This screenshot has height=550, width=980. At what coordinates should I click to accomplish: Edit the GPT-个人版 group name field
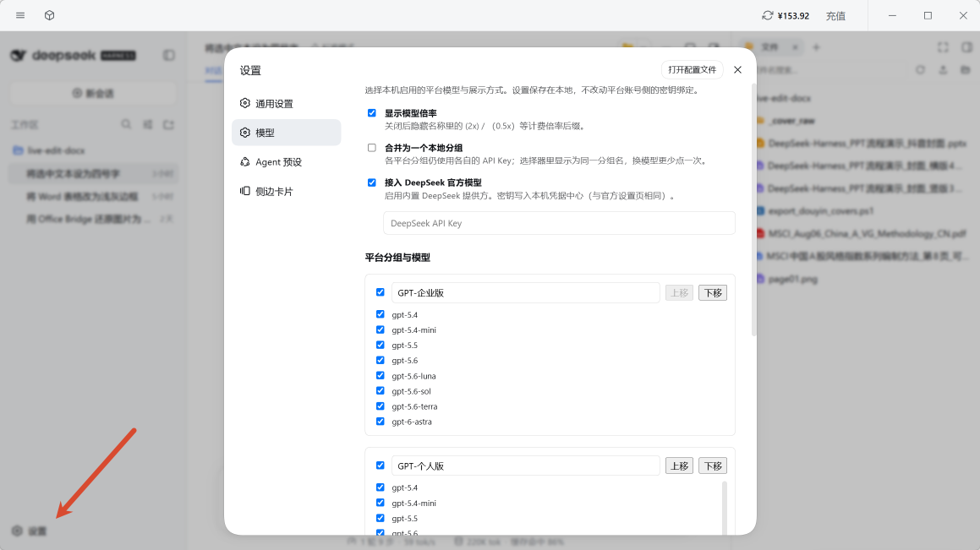pyautogui.click(x=526, y=466)
